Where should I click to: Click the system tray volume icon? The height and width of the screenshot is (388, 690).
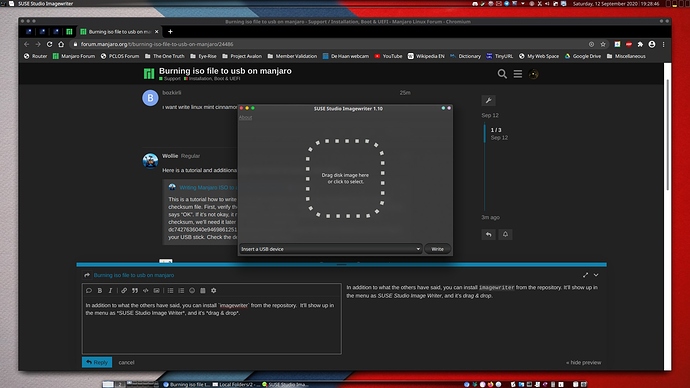tap(547, 4)
